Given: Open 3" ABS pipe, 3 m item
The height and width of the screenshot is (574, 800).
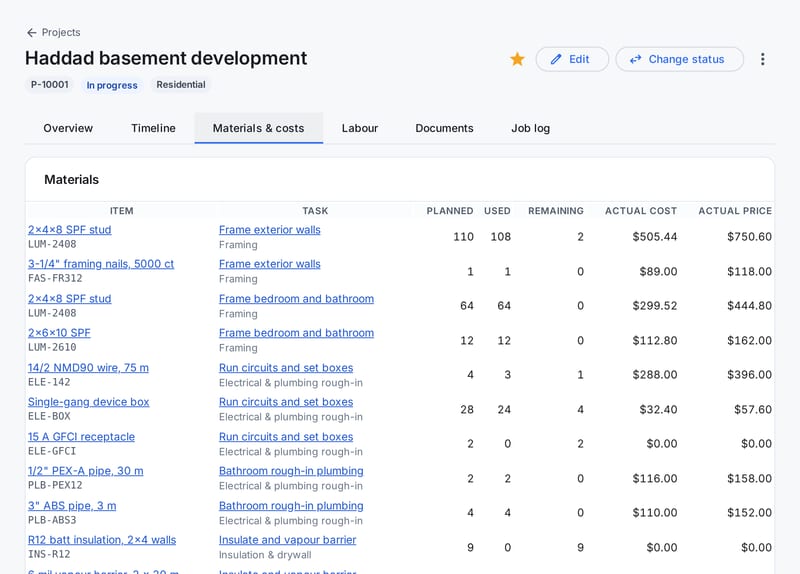Looking at the screenshot, I should [x=72, y=506].
